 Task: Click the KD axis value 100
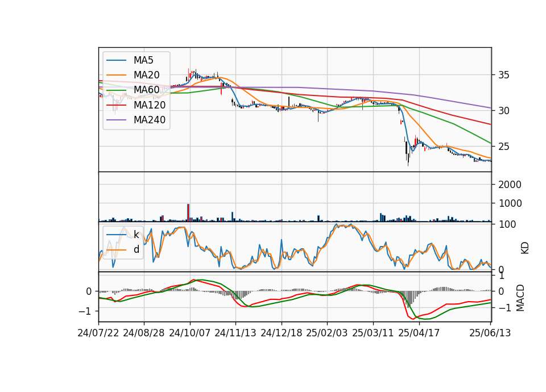(508, 224)
